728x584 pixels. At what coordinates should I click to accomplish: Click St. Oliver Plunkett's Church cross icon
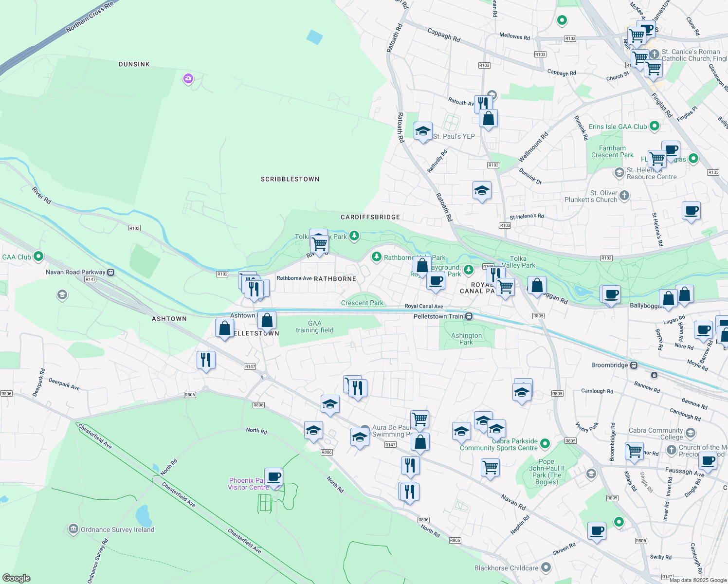[624, 196]
